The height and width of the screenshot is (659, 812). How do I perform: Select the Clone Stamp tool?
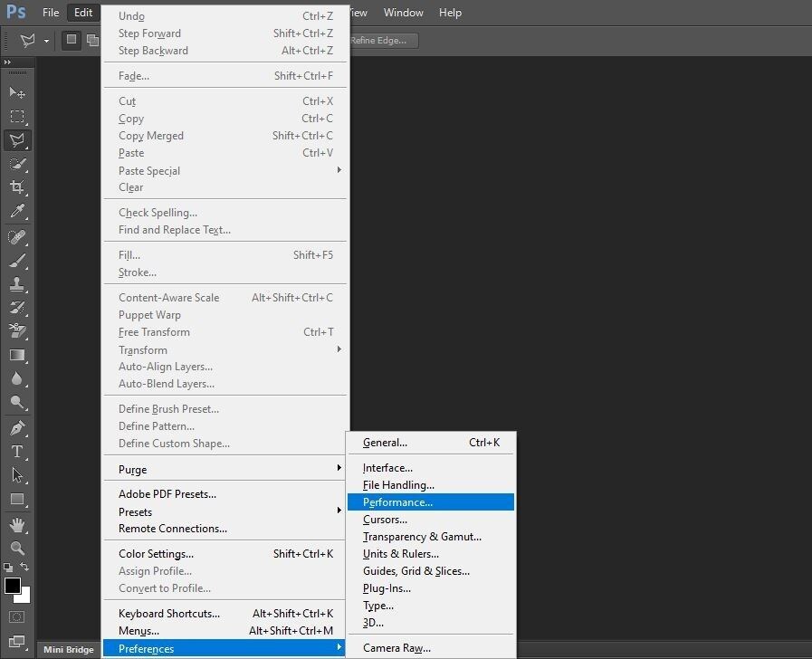[x=17, y=284]
